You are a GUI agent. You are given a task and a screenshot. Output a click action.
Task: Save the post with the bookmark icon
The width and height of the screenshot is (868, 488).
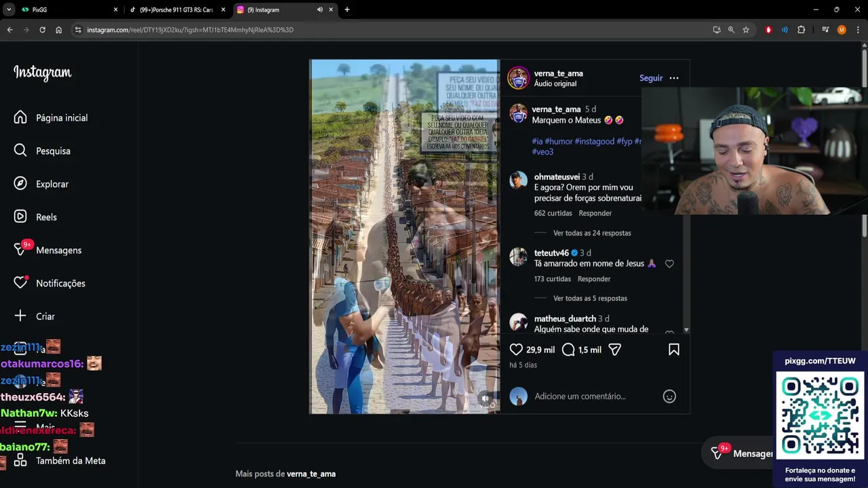click(673, 350)
